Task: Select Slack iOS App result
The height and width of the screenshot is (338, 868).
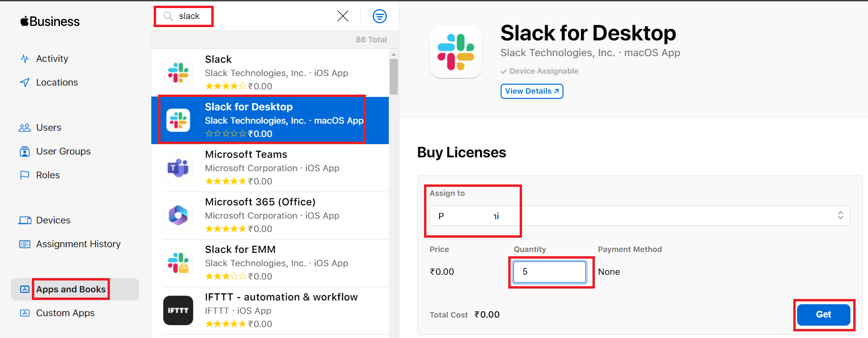Action: tap(270, 73)
